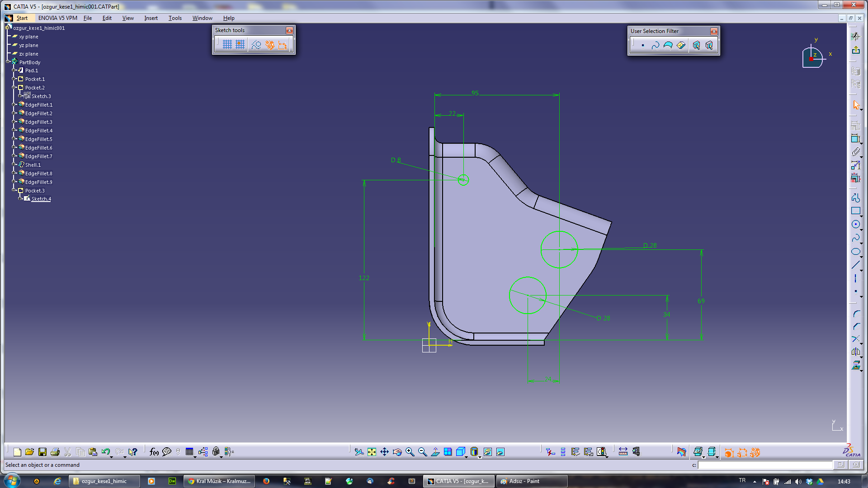Image resolution: width=868 pixels, height=488 pixels.
Task: Open the Undo dropdown arrow
Action: click(x=111, y=456)
